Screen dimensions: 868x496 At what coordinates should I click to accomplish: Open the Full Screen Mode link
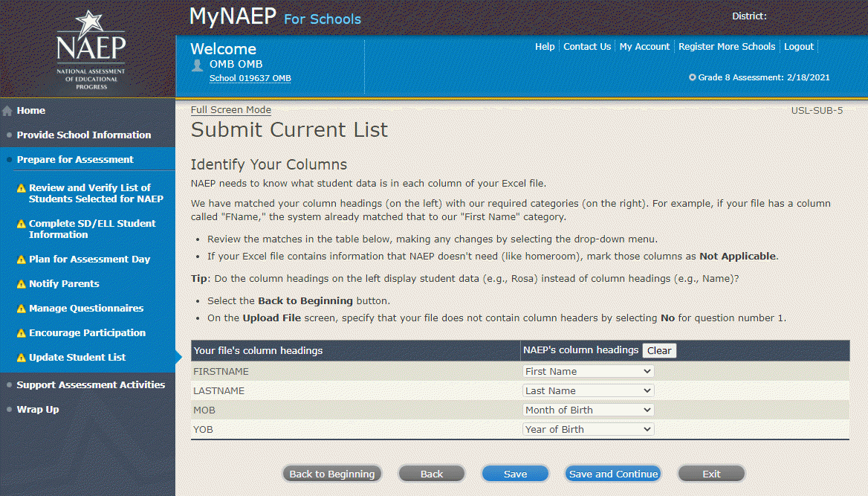(x=230, y=110)
